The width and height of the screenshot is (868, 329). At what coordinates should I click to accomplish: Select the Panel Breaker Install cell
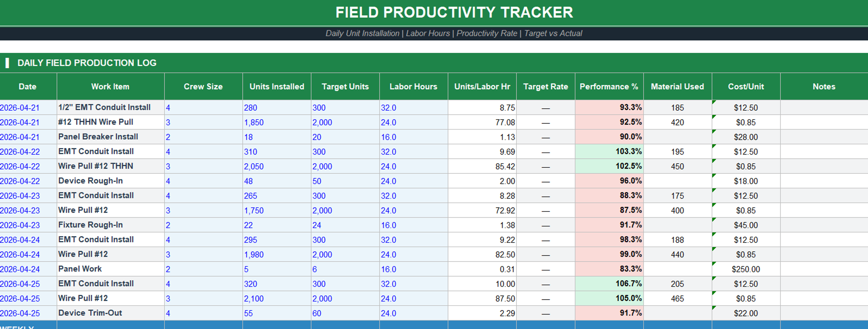tap(111, 137)
